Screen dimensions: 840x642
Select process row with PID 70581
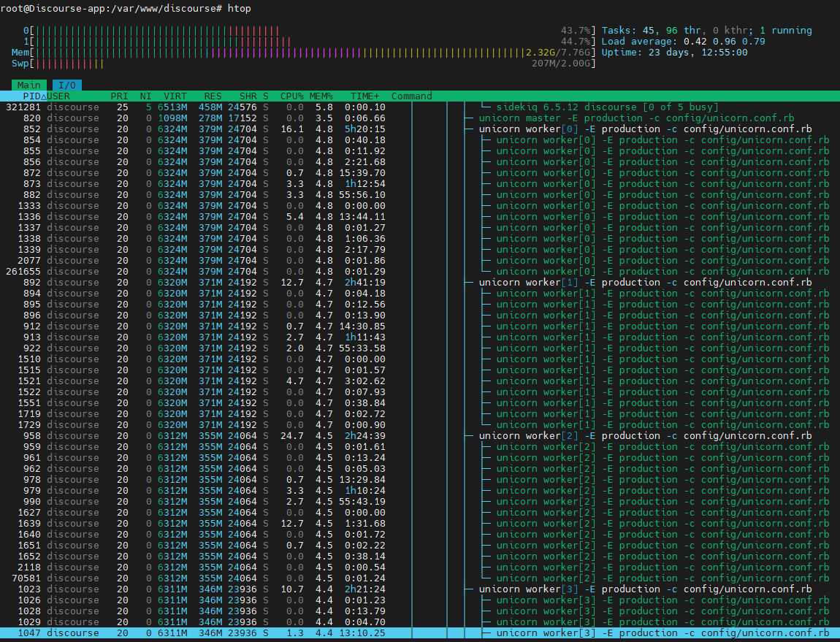click(420, 578)
